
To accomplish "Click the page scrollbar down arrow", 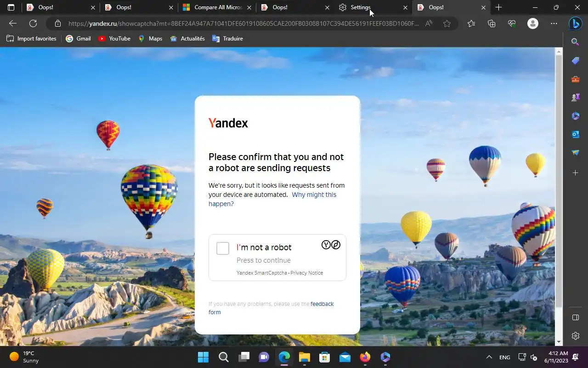I will coord(559,342).
